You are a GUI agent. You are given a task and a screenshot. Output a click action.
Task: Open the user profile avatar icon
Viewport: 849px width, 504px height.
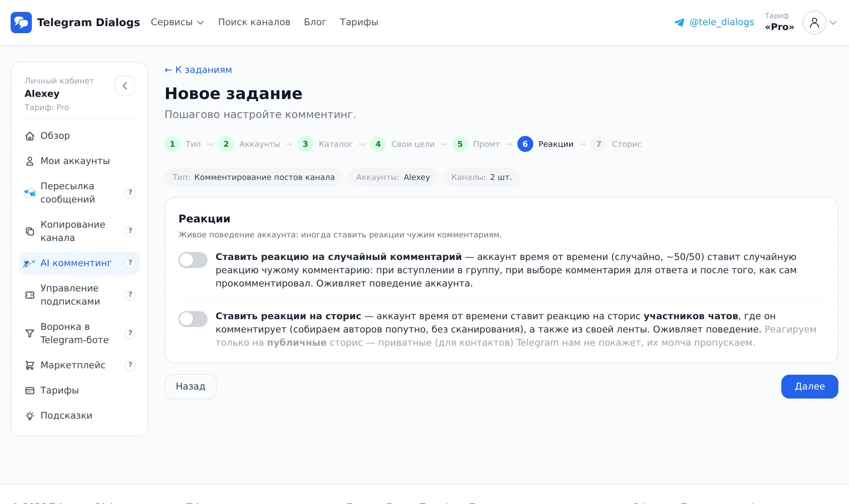coord(814,23)
